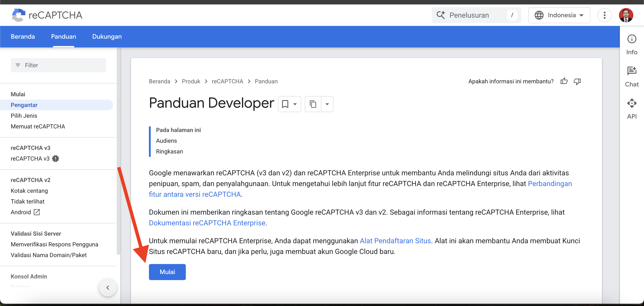
Task: Click the bookmark icon beside Panduan Developer
Action: click(x=285, y=104)
